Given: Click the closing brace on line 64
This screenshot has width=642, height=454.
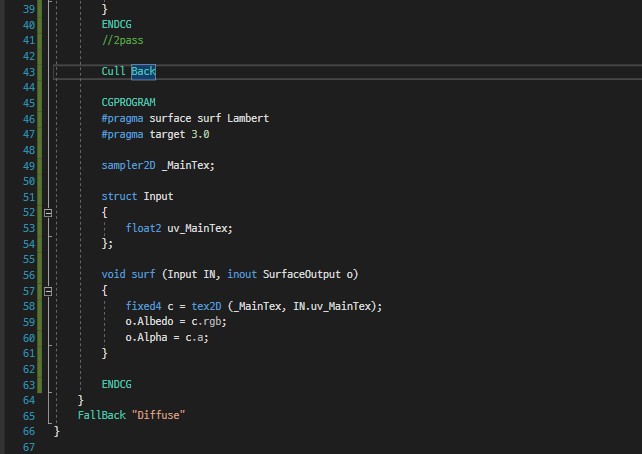Looking at the screenshot, I should pyautogui.click(x=81, y=400).
